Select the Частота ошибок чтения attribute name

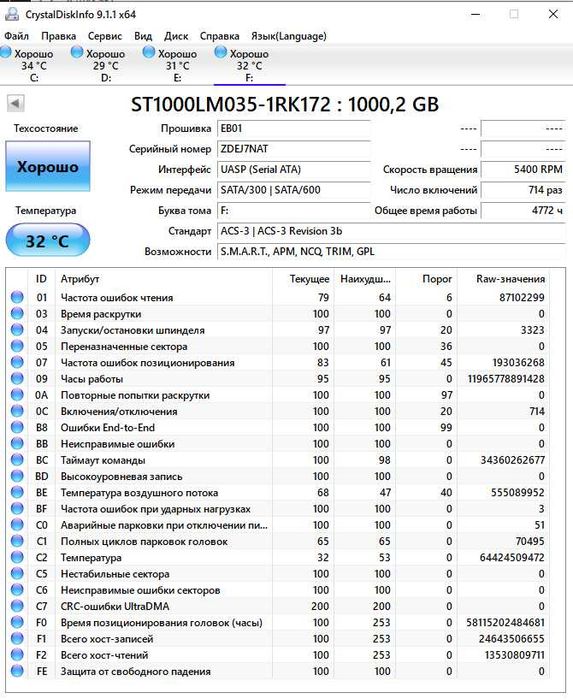[117, 297]
